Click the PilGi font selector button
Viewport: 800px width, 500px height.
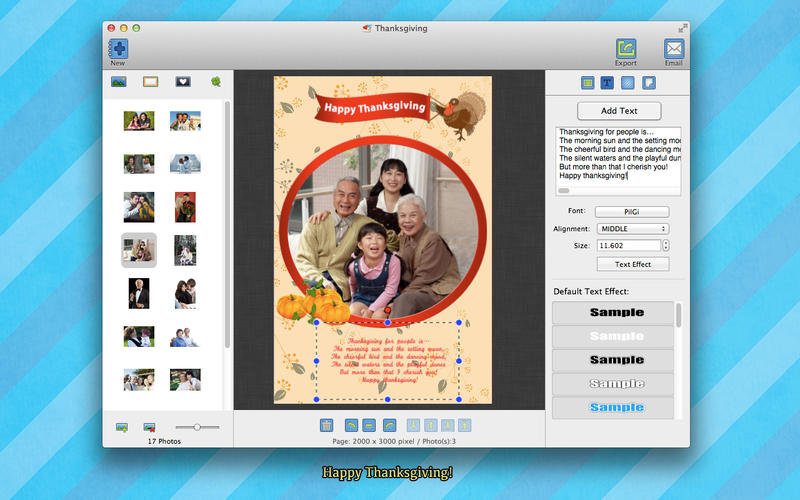[x=632, y=212]
